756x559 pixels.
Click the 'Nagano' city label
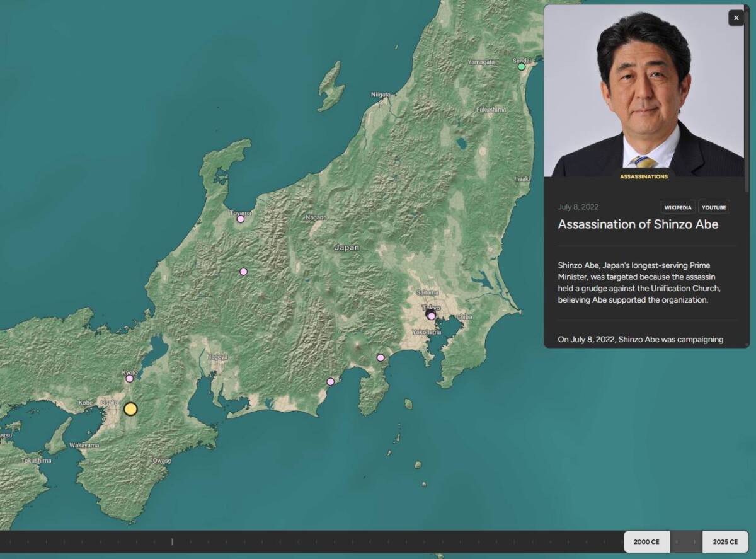click(316, 217)
